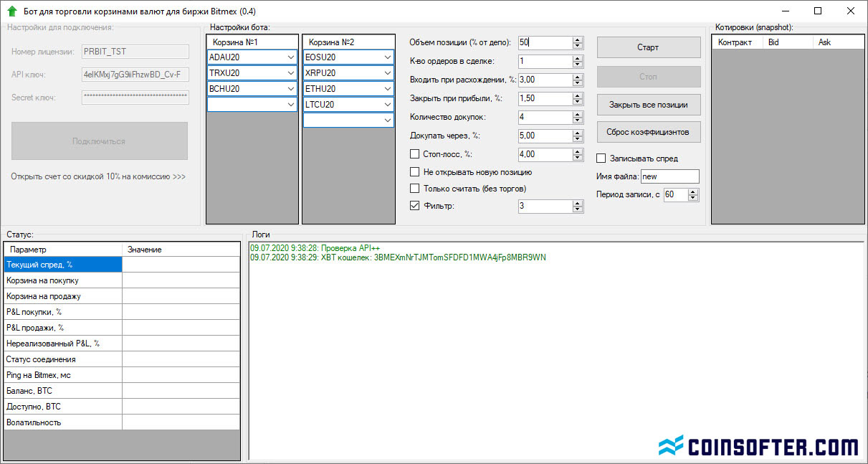Click the Закрыть все позиции button
The height and width of the screenshot is (464, 868).
(649, 105)
